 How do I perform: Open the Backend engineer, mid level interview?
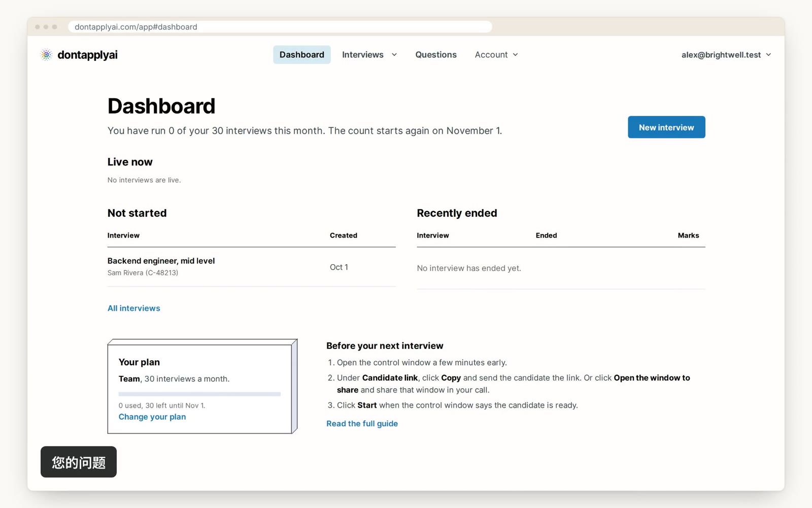161,261
